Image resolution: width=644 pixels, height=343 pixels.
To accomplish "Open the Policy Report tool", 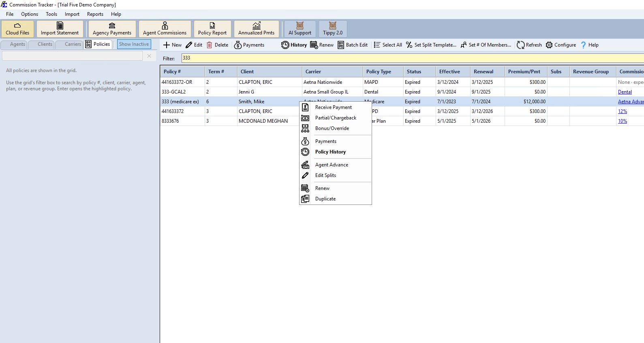I will coord(212,29).
